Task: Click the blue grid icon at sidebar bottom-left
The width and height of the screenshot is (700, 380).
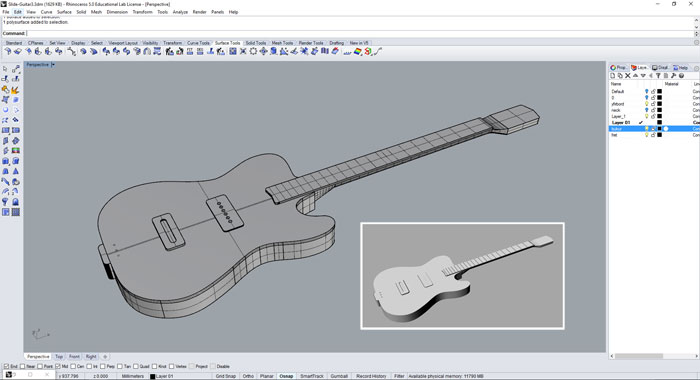Action: [5, 213]
